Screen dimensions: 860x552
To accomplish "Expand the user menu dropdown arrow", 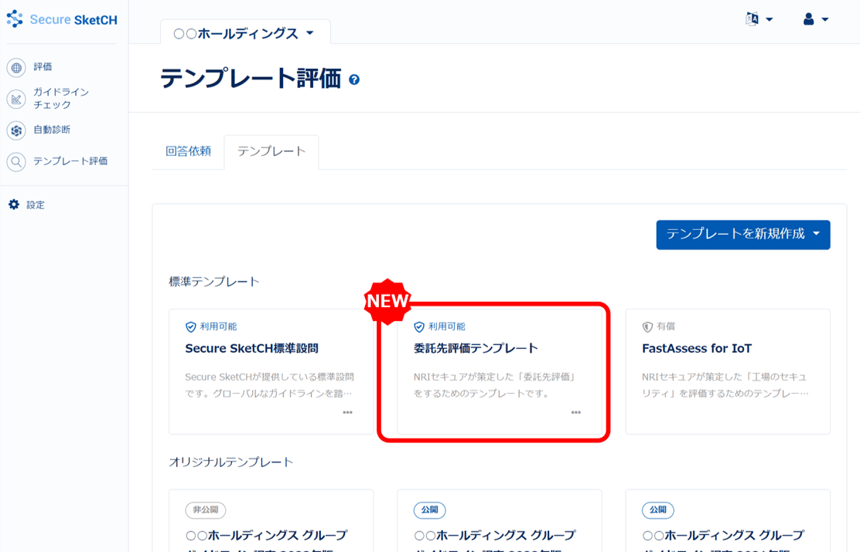I will coord(825,20).
